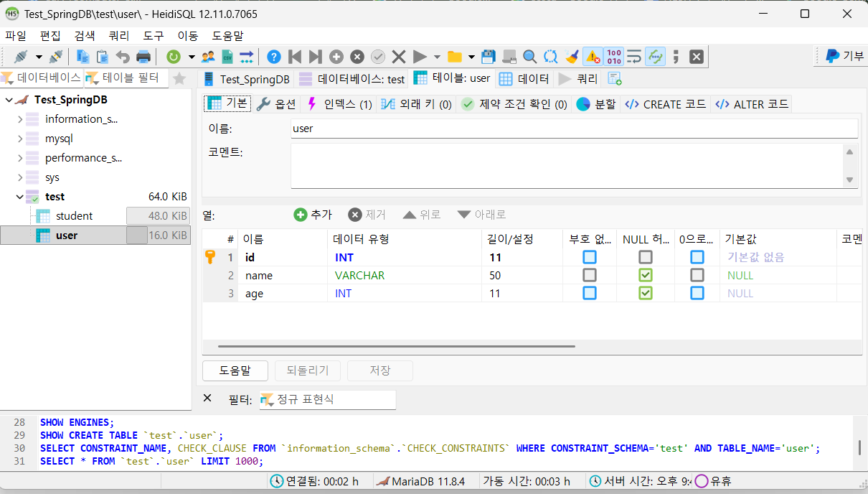Toggle the unsigned checkbox for id row

(589, 257)
